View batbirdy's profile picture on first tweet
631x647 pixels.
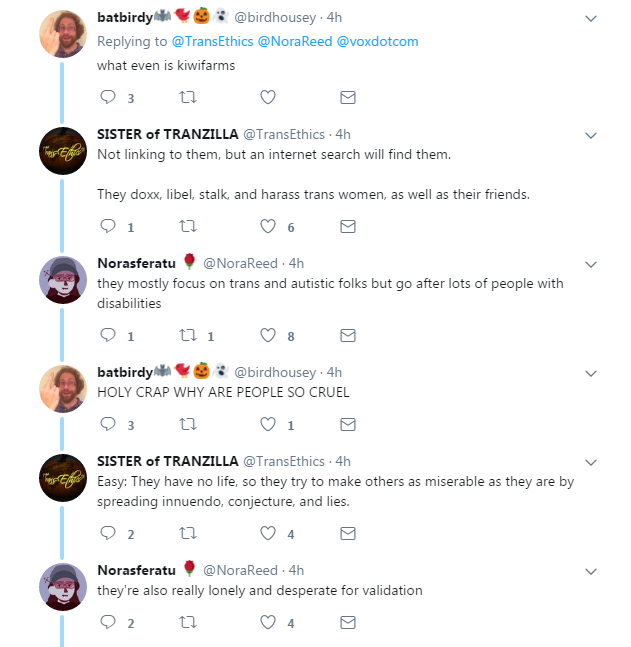pyautogui.click(x=63, y=34)
